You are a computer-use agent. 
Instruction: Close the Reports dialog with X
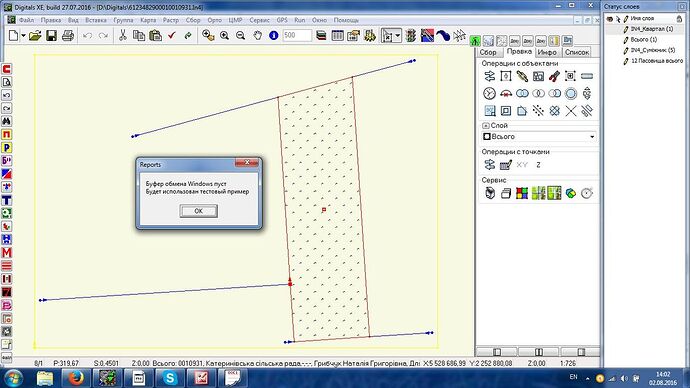click(x=247, y=163)
